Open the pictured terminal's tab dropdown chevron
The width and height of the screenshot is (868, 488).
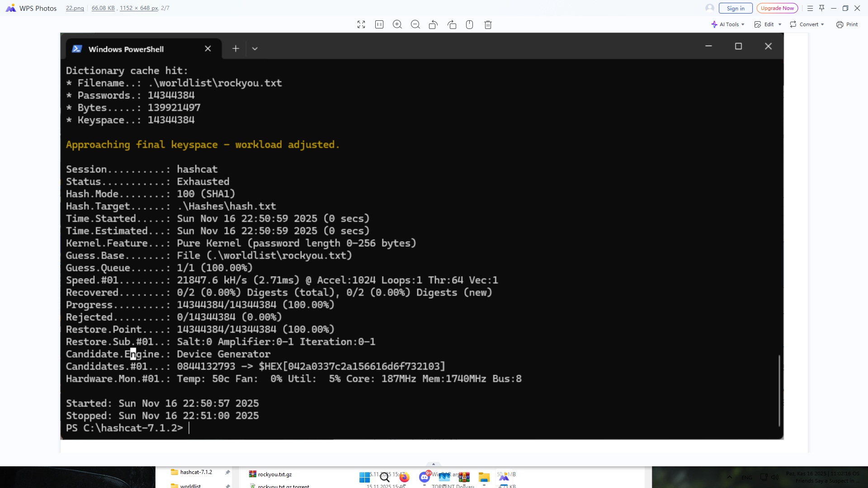[255, 49]
